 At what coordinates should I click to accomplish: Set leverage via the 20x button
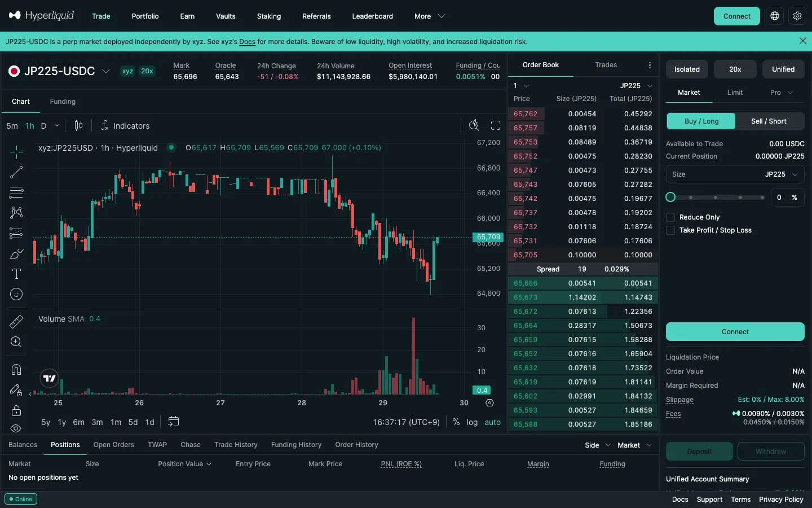click(x=735, y=69)
